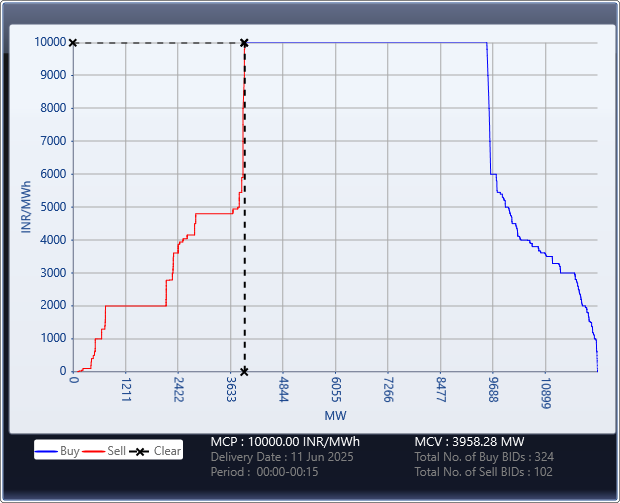Click the Clear marker on the x-axis

coord(244,371)
